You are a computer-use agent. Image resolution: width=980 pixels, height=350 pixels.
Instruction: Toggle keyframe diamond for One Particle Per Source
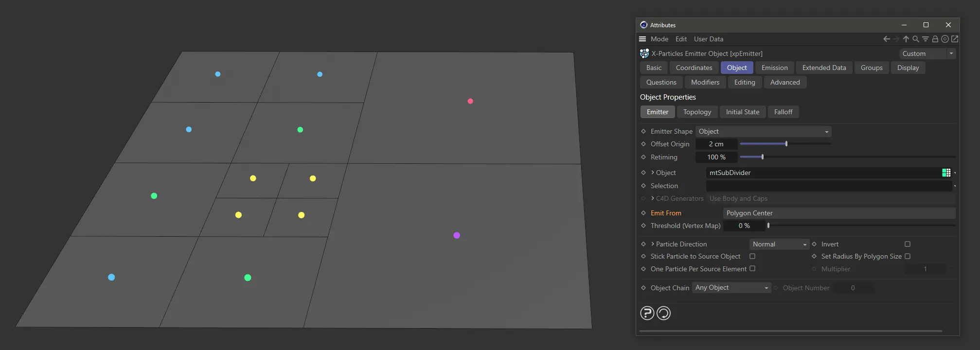[x=643, y=269]
